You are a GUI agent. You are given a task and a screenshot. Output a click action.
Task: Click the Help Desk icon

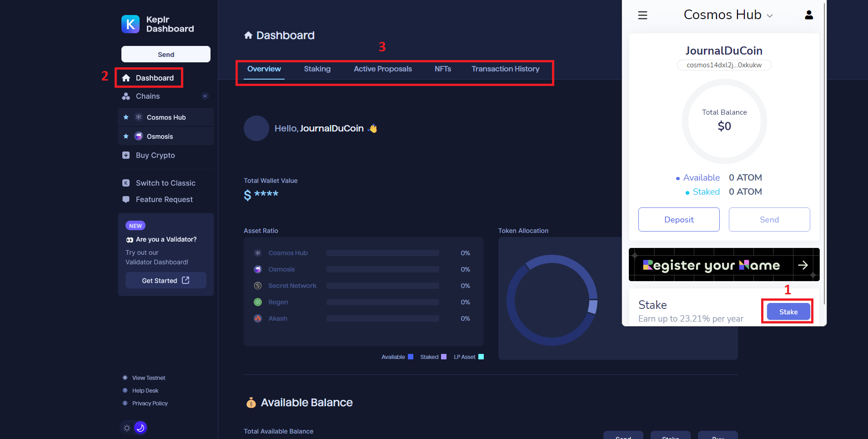125,390
